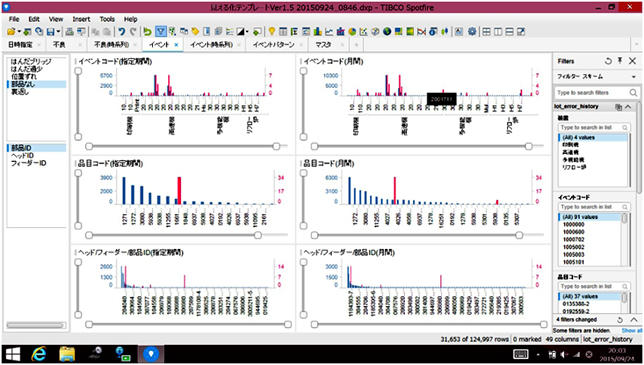Toggle the Filters panel funnel icon
Screen dimensions: 644x365
[161, 32]
